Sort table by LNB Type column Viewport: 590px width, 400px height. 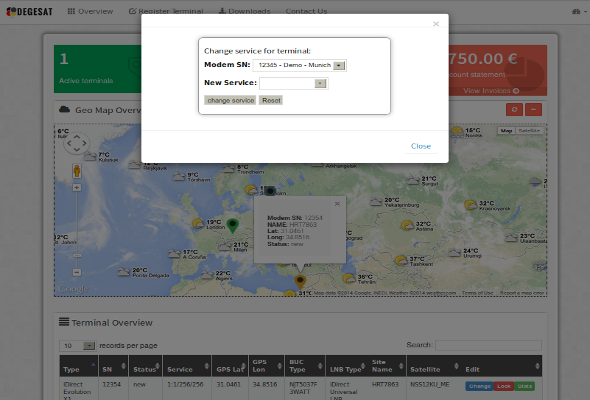[346, 366]
